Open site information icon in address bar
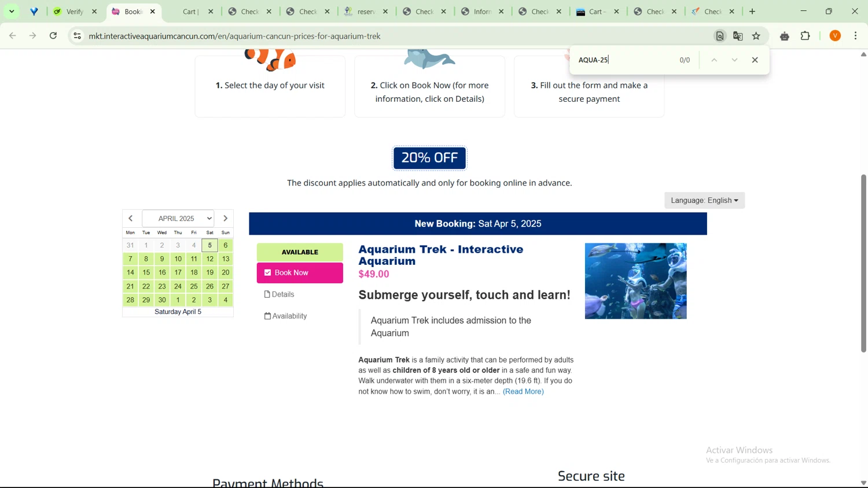The height and width of the screenshot is (488, 868). (x=77, y=36)
